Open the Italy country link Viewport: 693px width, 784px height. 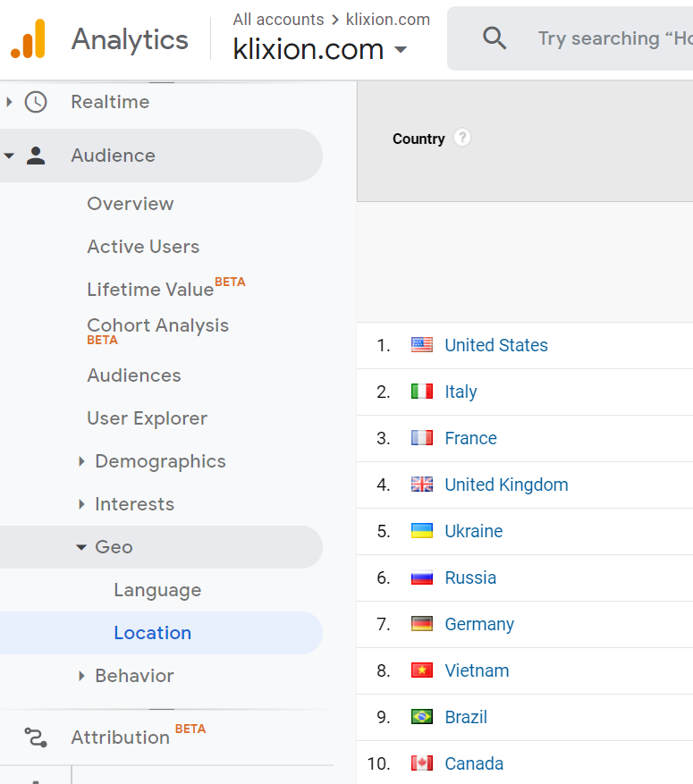[x=461, y=392]
